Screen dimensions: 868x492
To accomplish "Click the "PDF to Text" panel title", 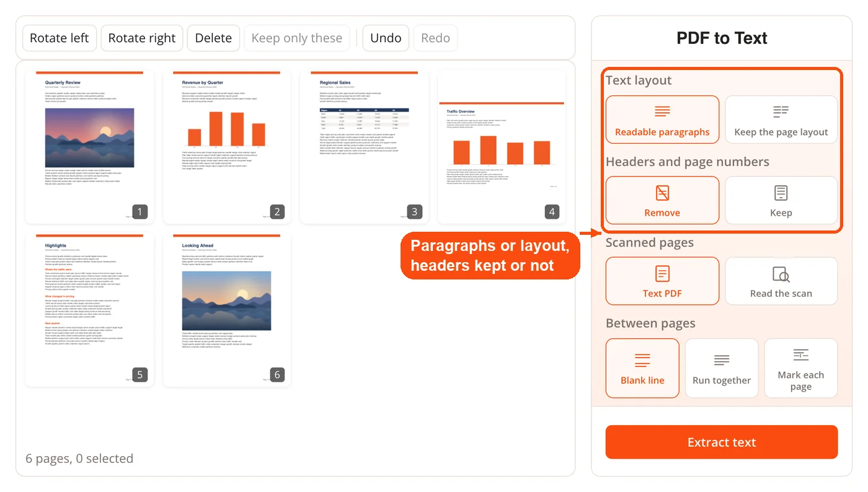I will coord(722,38).
